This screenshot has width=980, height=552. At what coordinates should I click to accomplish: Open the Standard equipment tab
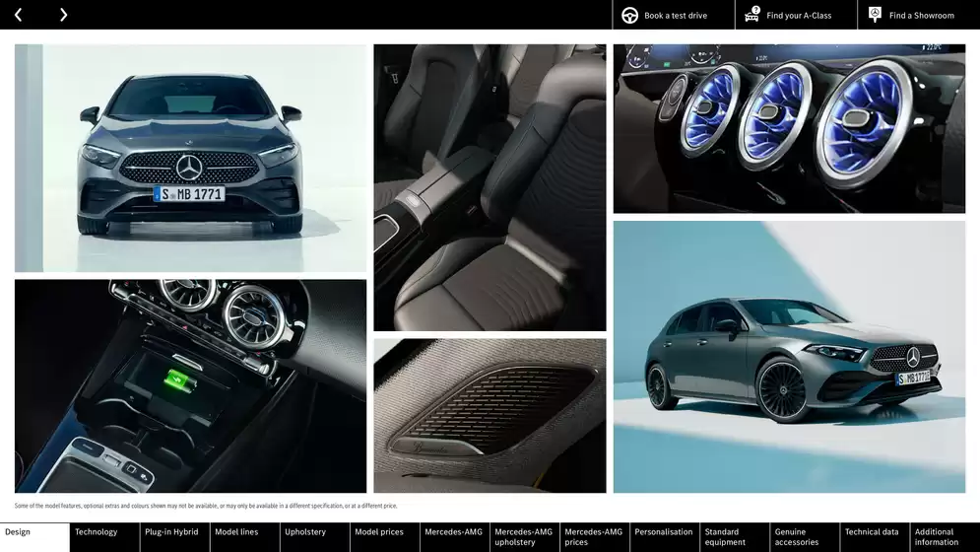(735, 537)
